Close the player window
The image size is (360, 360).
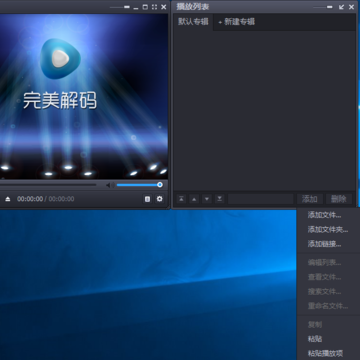coord(164,7)
